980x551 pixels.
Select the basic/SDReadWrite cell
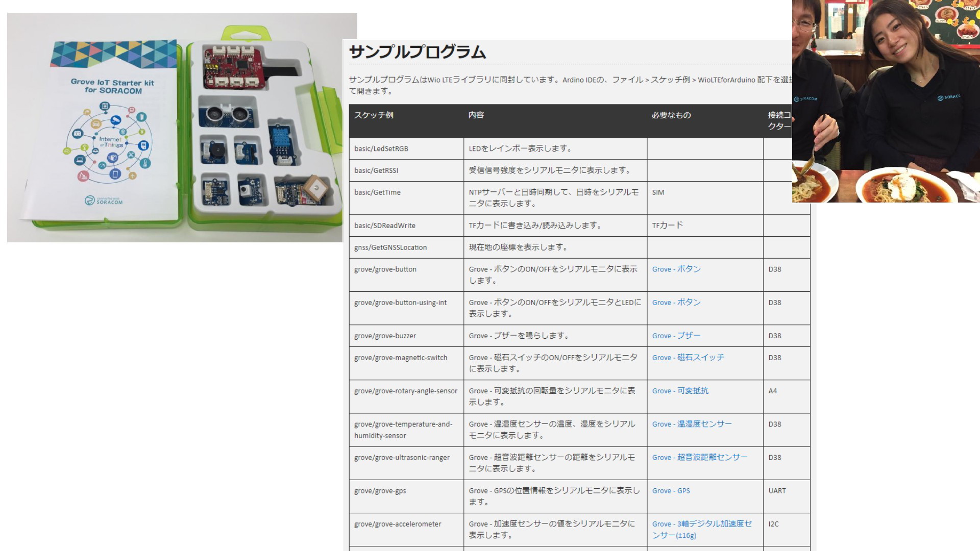click(x=406, y=226)
